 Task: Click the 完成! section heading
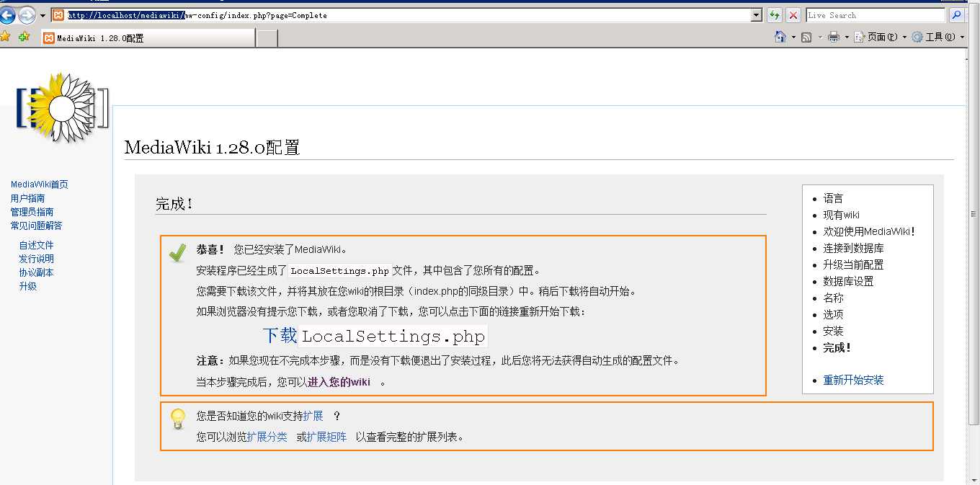click(174, 204)
